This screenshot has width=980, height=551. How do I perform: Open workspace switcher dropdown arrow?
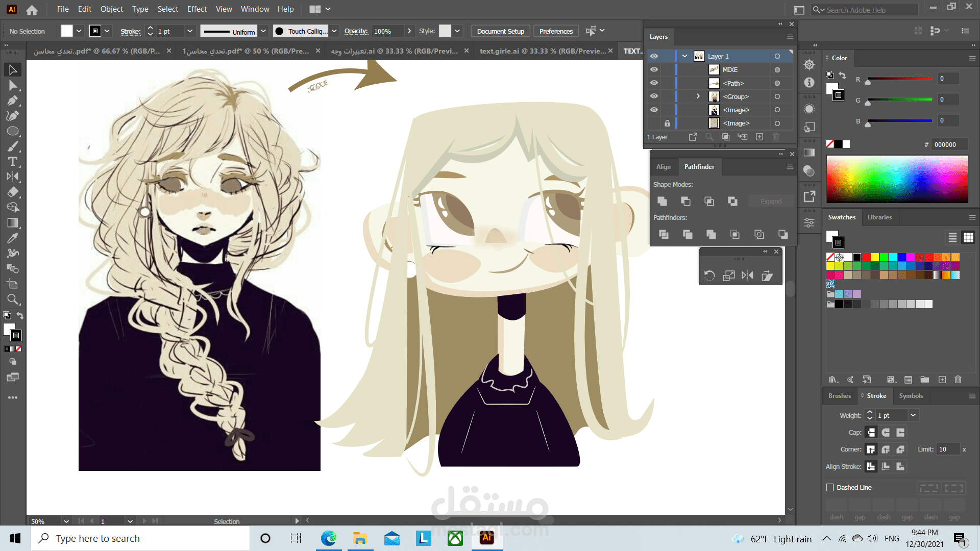pyautogui.click(x=328, y=9)
